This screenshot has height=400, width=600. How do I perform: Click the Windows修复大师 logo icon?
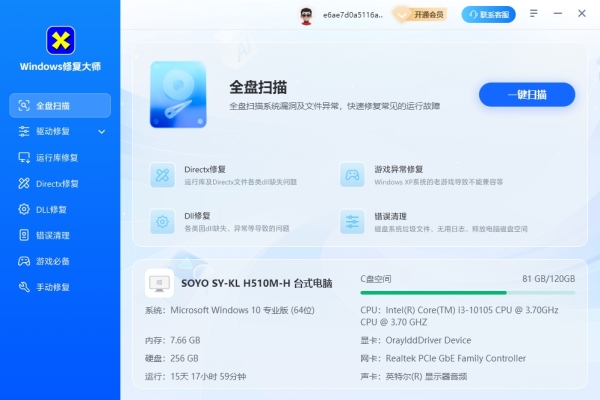point(60,41)
